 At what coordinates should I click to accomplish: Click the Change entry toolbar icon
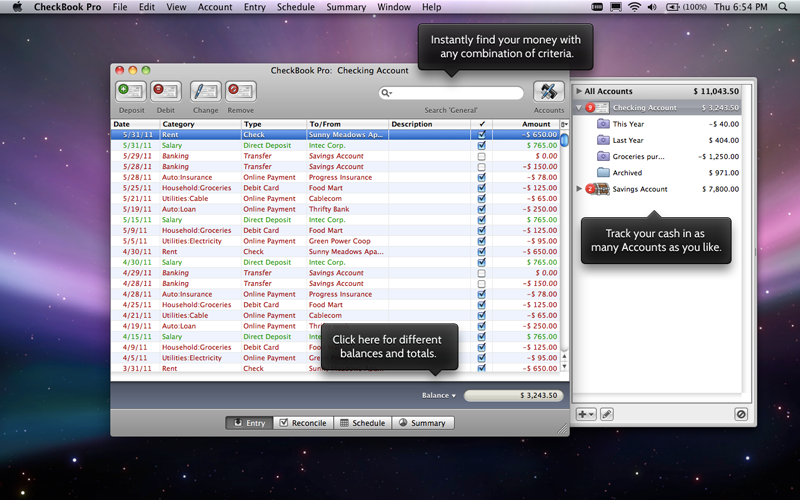coord(206,92)
